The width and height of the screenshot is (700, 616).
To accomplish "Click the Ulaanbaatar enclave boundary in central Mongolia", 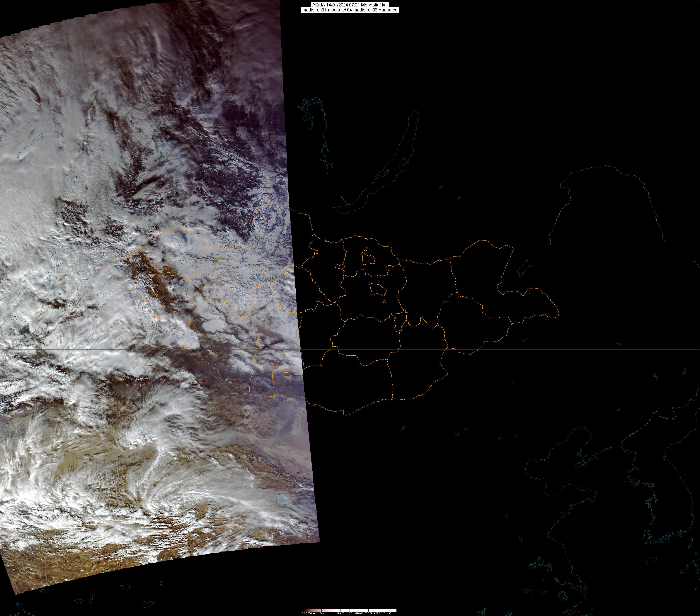I will click(x=378, y=289).
